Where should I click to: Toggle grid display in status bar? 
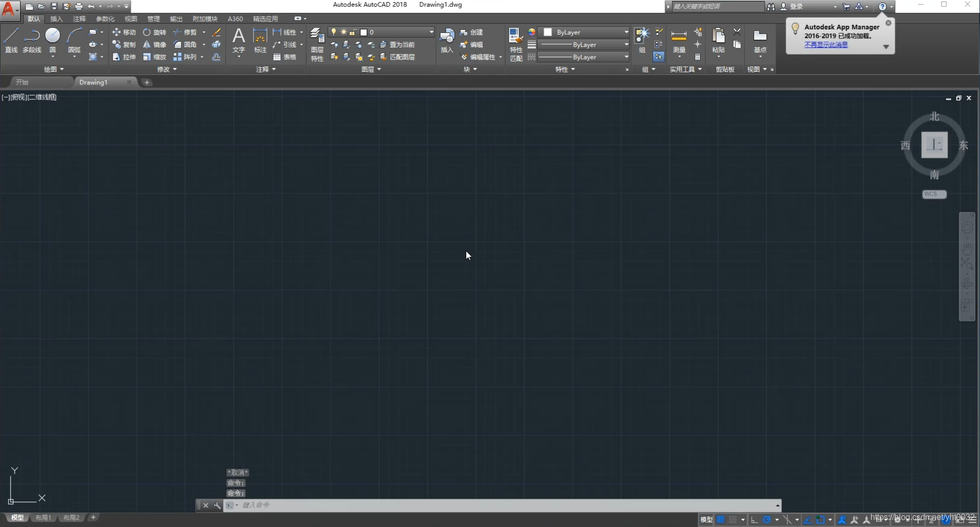(721, 520)
